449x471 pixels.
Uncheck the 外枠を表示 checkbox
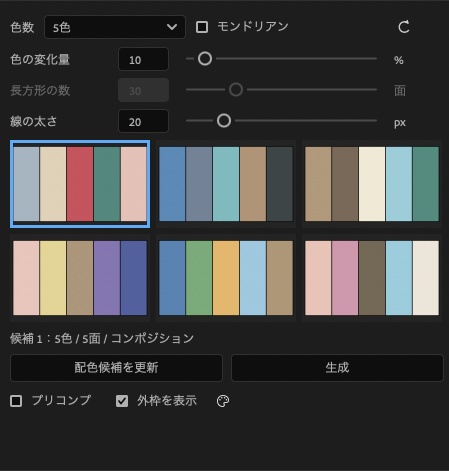click(122, 401)
